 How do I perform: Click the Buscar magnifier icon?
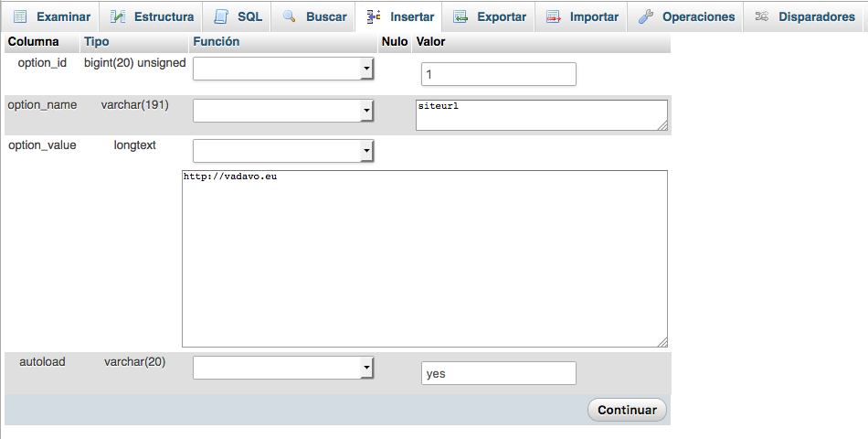289,16
